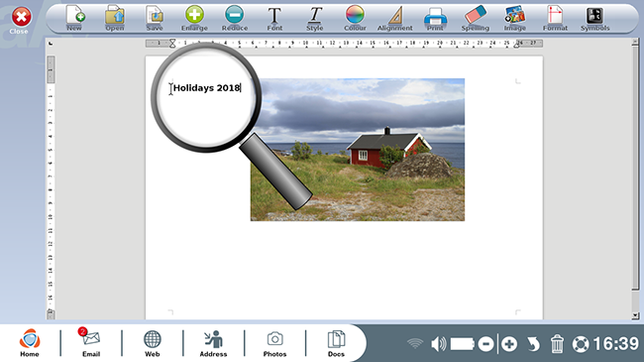Reduce the text size
Image resolution: width=644 pixels, height=362 pixels.
[235, 18]
